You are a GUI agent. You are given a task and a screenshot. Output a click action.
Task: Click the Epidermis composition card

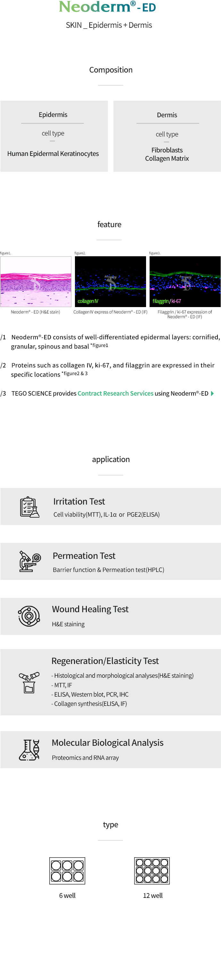click(54, 136)
